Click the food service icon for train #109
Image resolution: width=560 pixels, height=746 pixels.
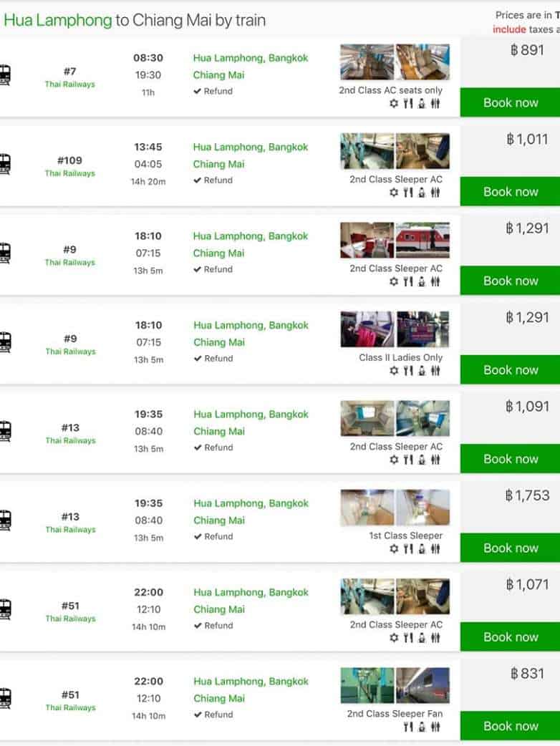click(408, 193)
